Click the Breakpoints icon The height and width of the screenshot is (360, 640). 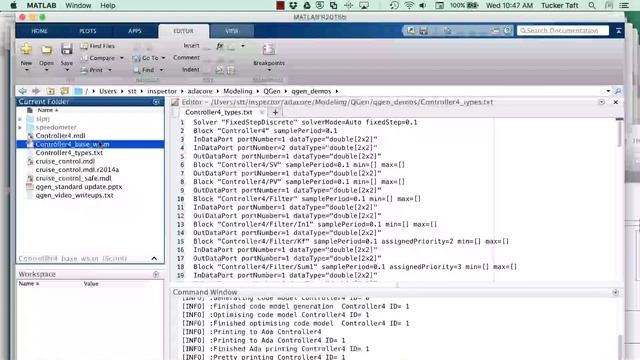[x=269, y=50]
